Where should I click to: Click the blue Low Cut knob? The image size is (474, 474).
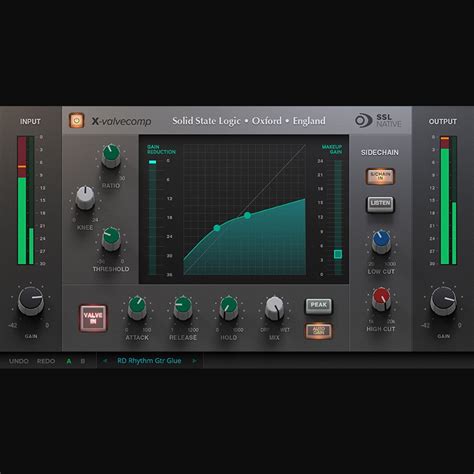[381, 242]
